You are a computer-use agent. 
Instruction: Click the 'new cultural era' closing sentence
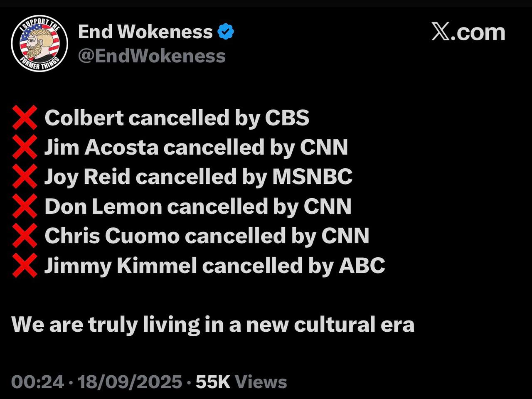pos(213,325)
